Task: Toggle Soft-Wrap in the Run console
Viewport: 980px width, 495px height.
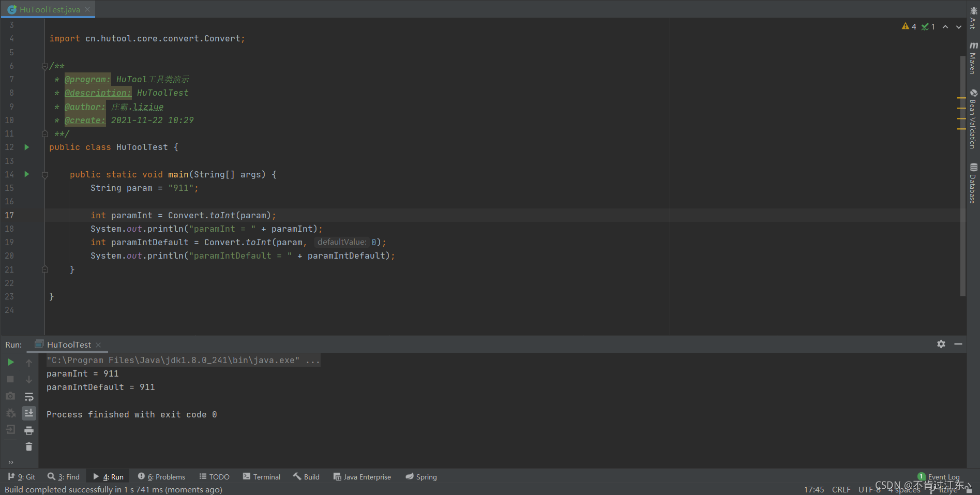Action: 29,397
